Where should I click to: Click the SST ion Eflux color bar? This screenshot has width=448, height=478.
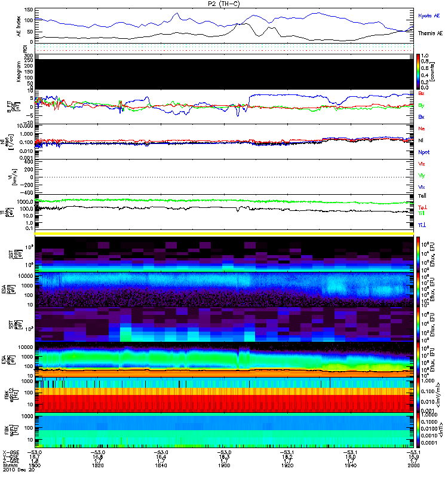418,255
